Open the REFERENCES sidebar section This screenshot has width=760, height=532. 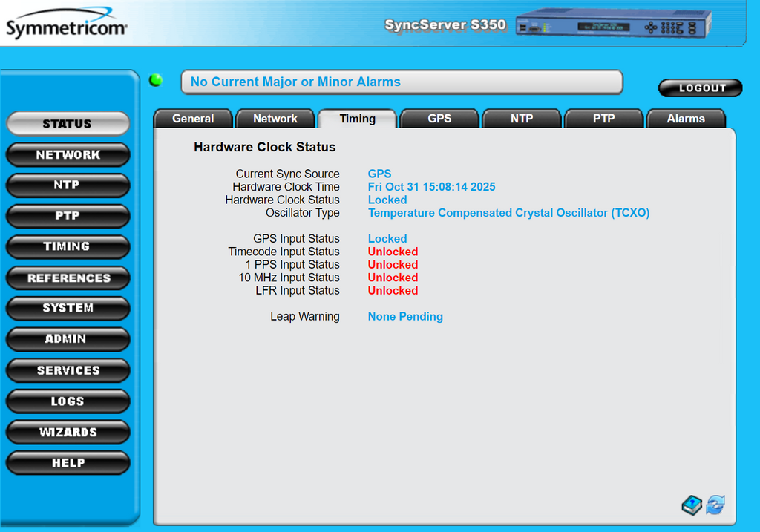[x=68, y=278]
